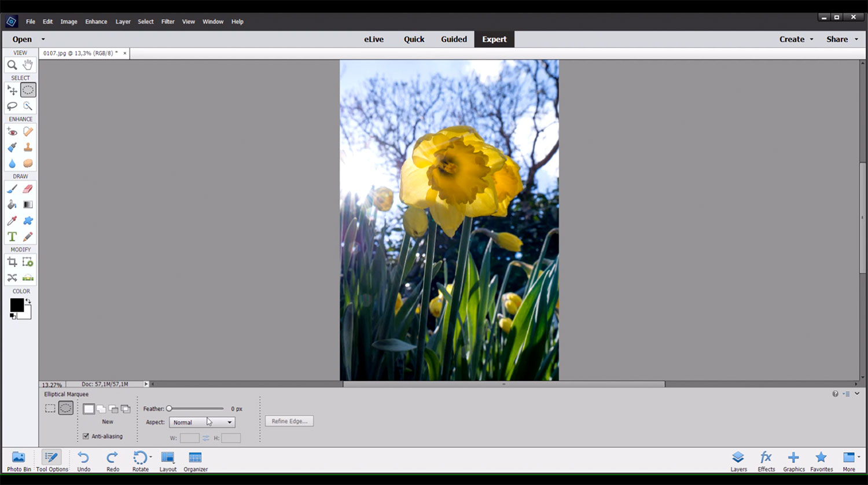Select the Crop tool
This screenshot has height=485, width=868.
pyautogui.click(x=12, y=262)
